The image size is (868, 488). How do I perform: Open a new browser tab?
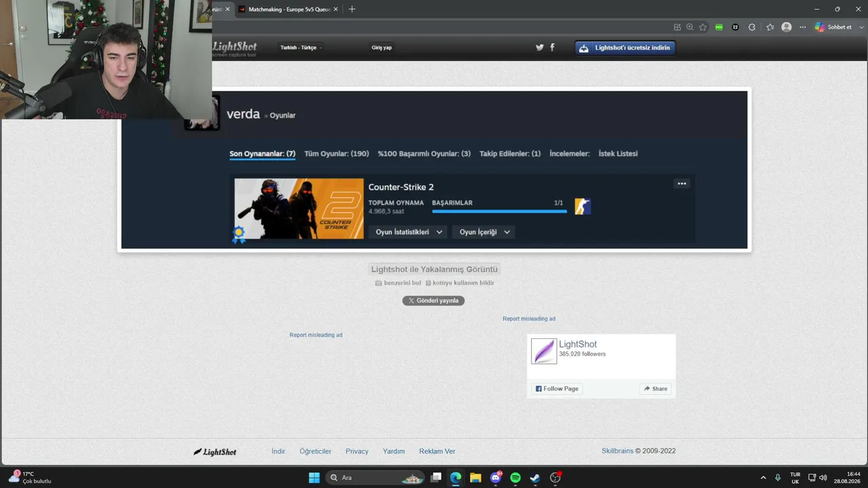[x=351, y=9]
